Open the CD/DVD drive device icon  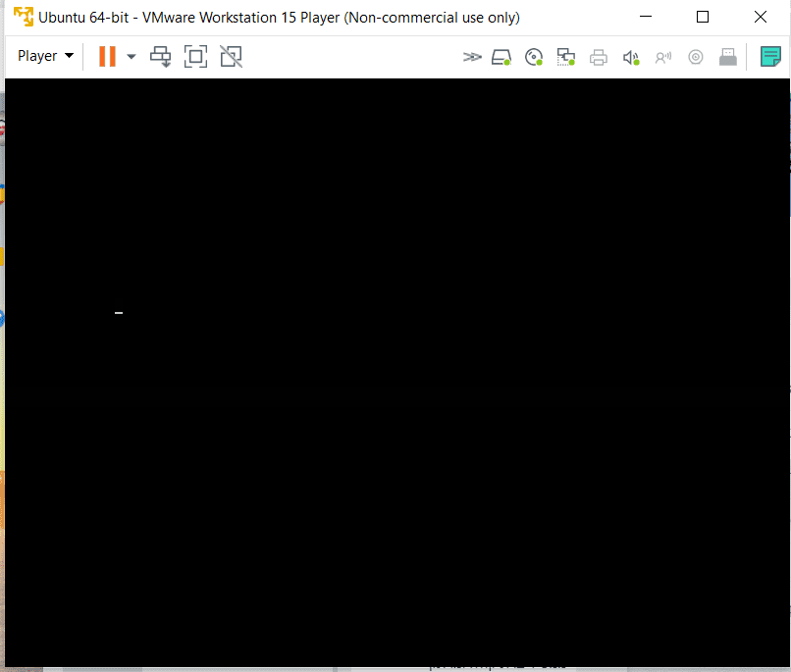534,57
